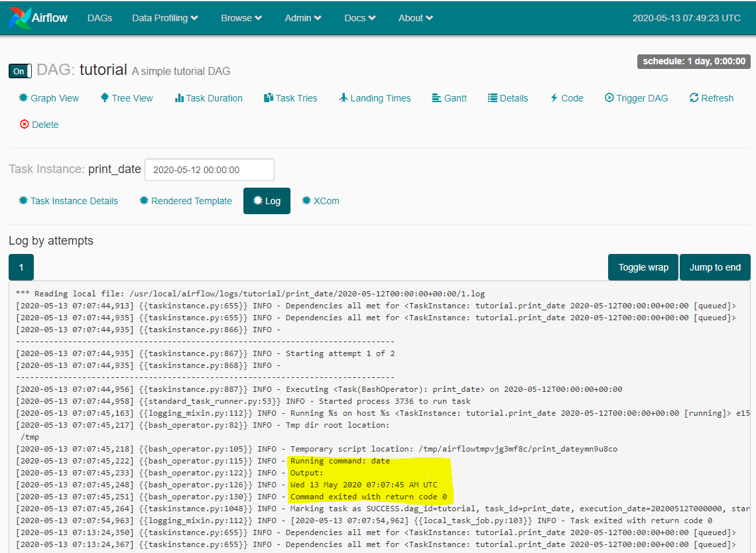Image resolution: width=756 pixels, height=553 pixels.
Task: Click the Refresh link
Action: pos(711,98)
